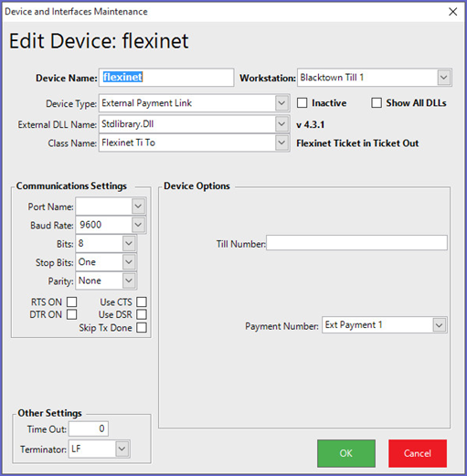Viewport: 467px width, 476px height.
Task: Enable the Show All DLLs checkbox
Action: (x=377, y=103)
